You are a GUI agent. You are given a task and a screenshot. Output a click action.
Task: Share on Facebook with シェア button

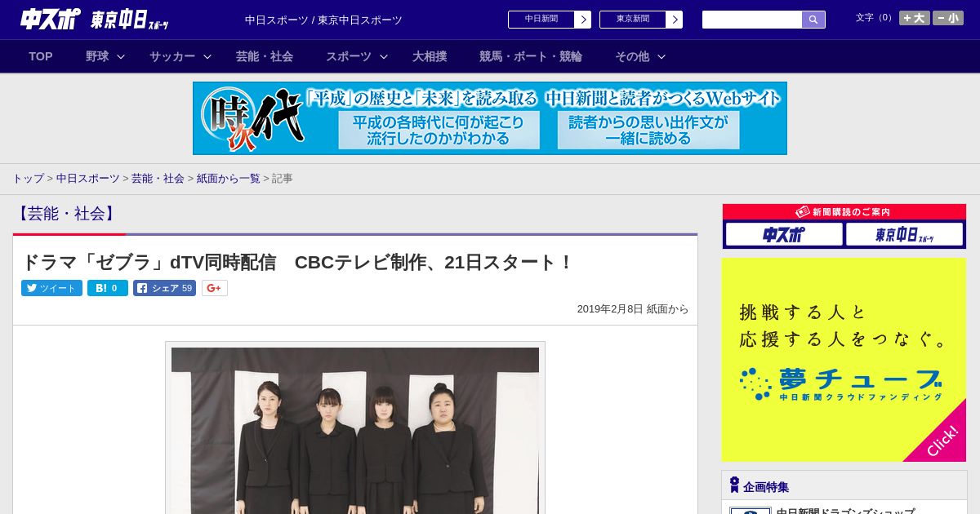tap(164, 288)
